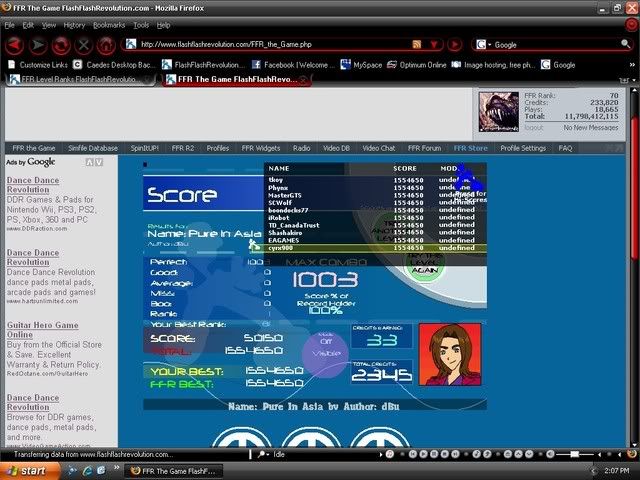
Task: Click the Forward arrow navigation button
Action: coord(39,45)
